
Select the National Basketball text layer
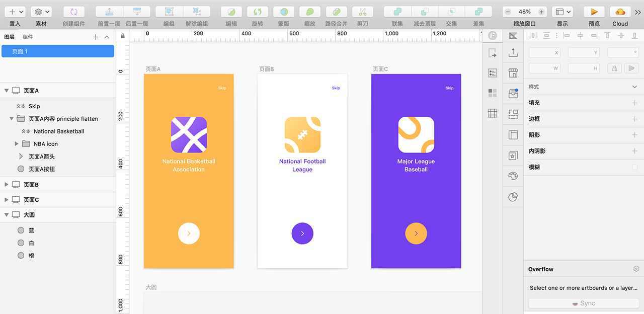pos(58,131)
